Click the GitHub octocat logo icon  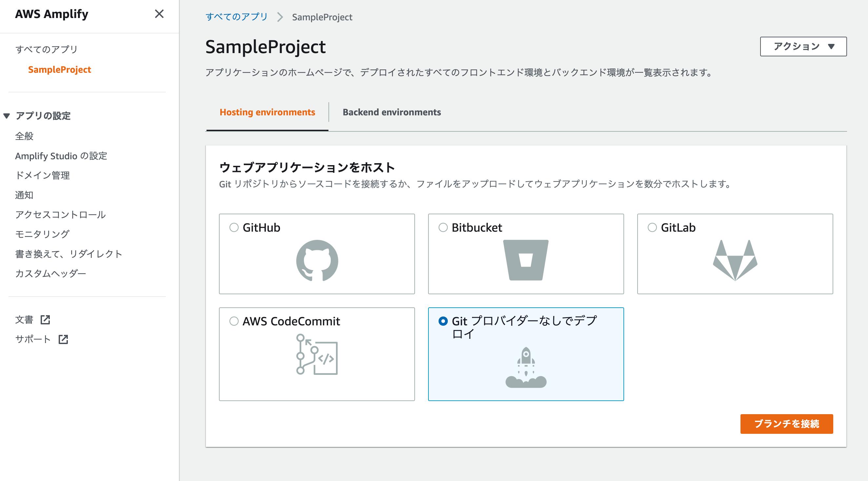click(317, 260)
